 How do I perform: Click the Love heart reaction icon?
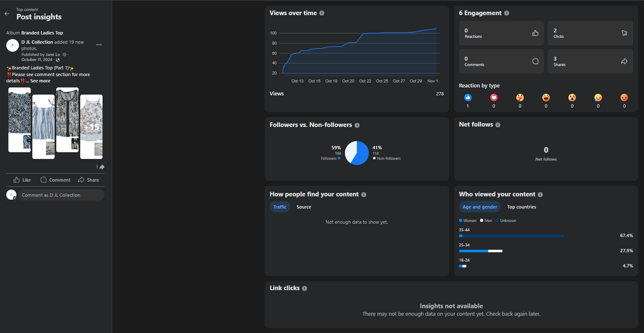494,98
